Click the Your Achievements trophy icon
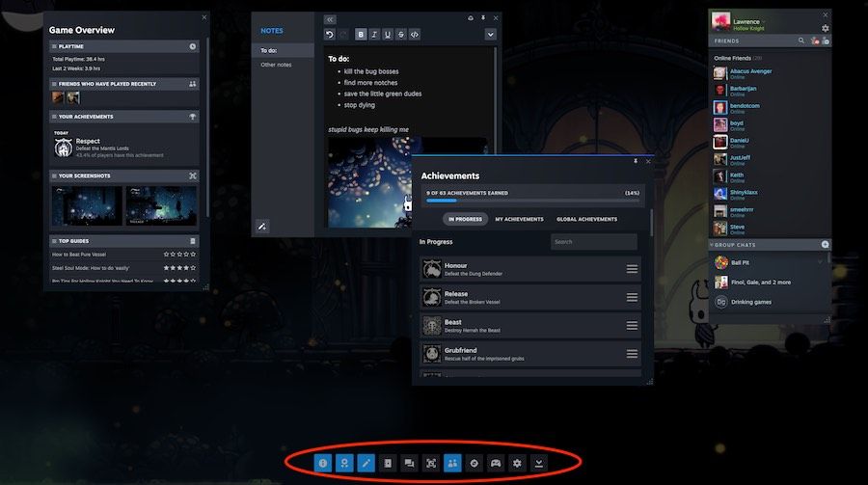This screenshot has height=485, width=868. pos(192,117)
